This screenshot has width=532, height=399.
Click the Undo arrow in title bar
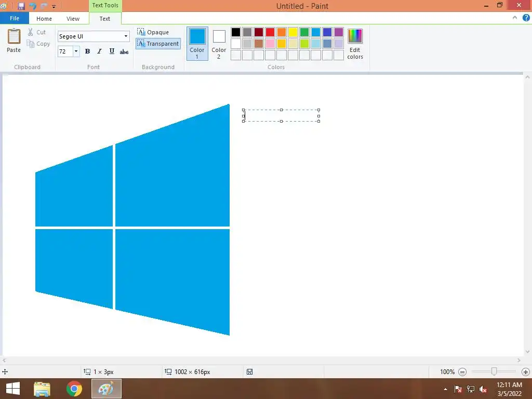tap(33, 6)
